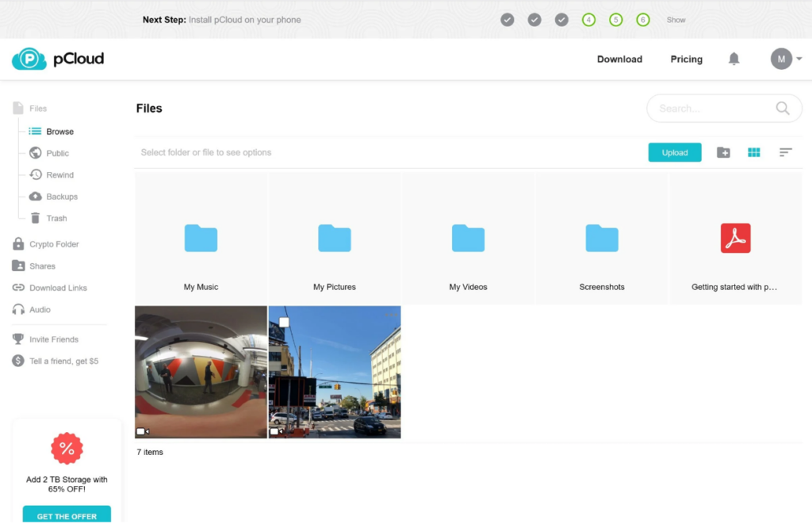
Task: Open the Pricing page
Action: click(685, 59)
